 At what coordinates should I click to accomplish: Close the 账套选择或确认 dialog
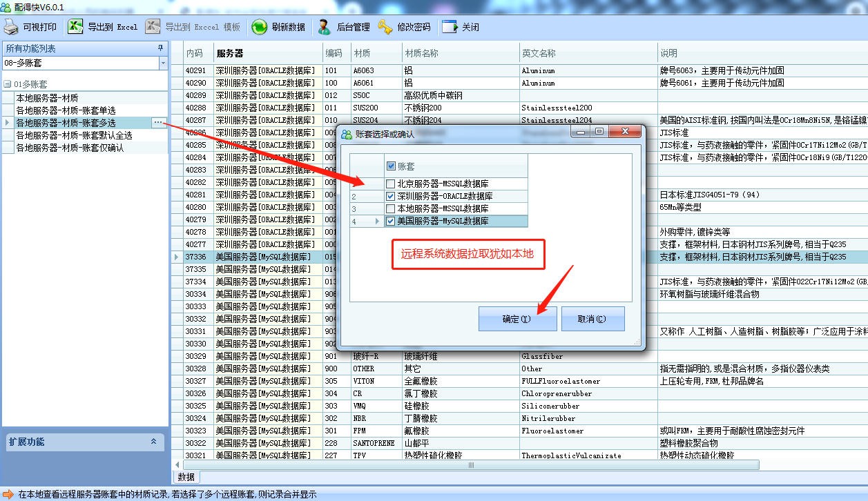(626, 131)
